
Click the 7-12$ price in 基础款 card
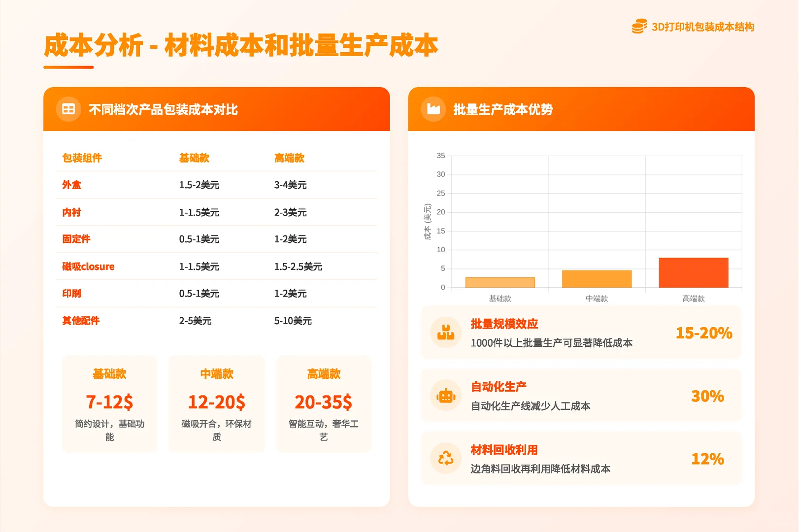click(x=109, y=402)
